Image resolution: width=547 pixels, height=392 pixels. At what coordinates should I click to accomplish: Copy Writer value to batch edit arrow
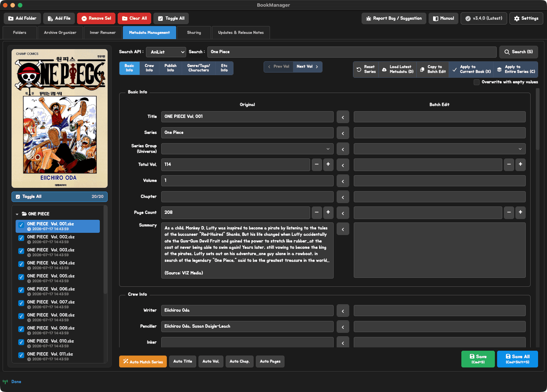343,311
